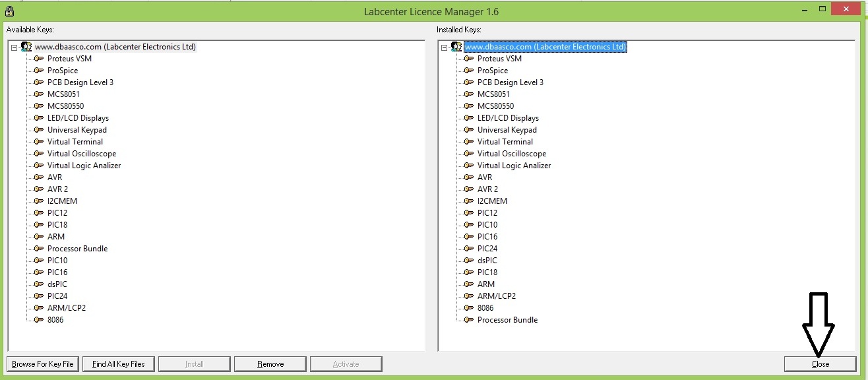The height and width of the screenshot is (380, 868).
Task: Select MCS8051 in Installed Keys
Action: (x=493, y=94)
